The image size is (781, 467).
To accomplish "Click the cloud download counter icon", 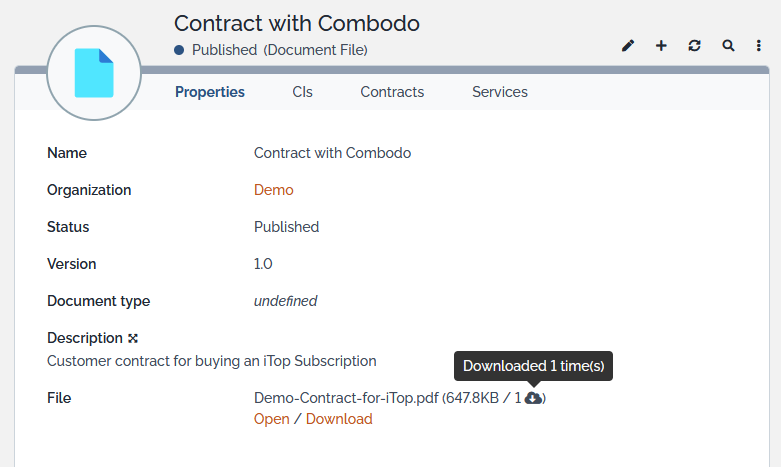I will (534, 398).
